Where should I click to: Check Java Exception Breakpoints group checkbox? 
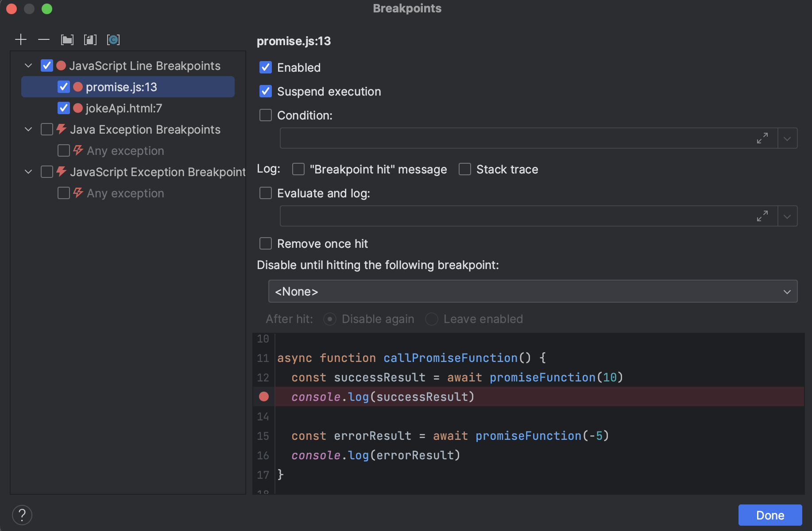[47, 129]
